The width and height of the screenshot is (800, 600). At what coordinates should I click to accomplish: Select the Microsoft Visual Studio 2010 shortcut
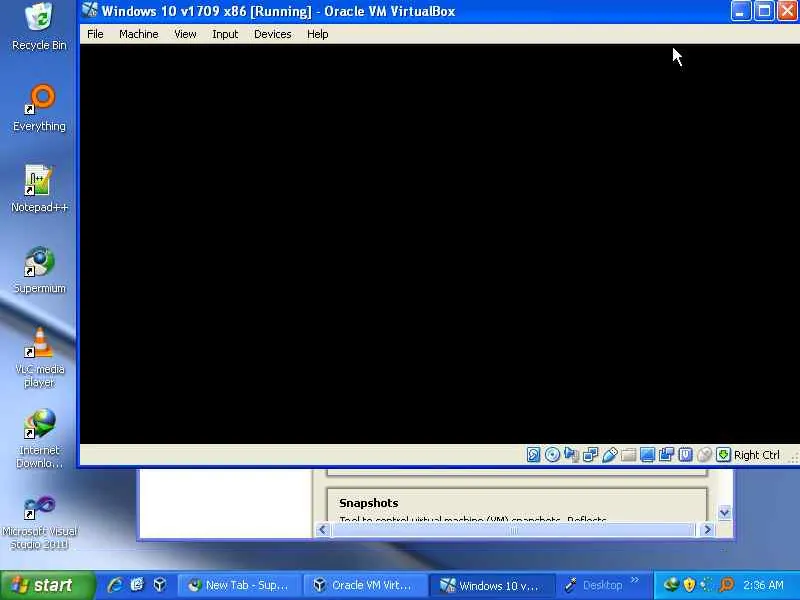[39, 521]
